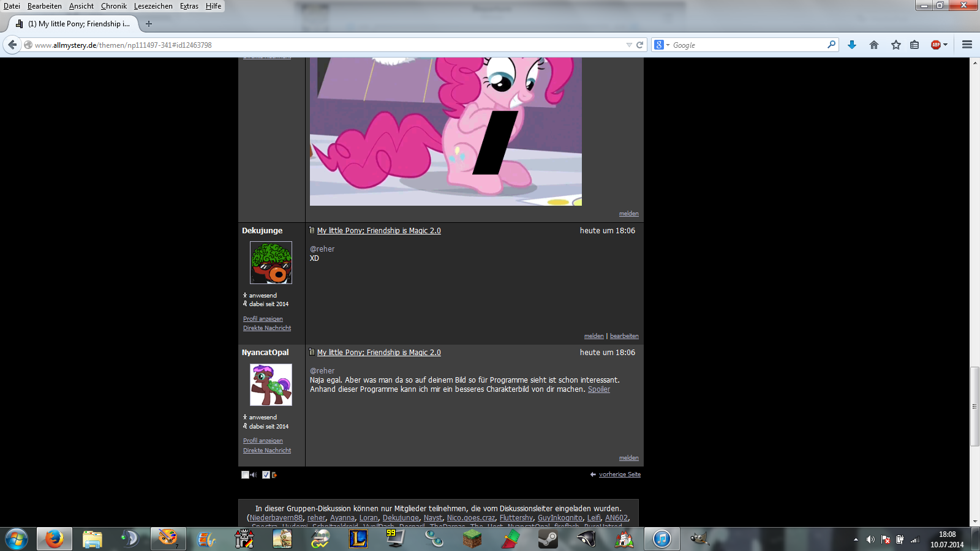The width and height of the screenshot is (980, 551).
Task: Open the bookmarks list icon
Action: pyautogui.click(x=914, y=45)
